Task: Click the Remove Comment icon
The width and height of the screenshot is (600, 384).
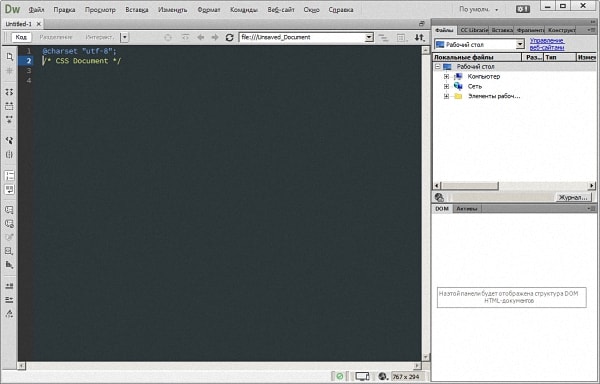Action: coord(9,224)
